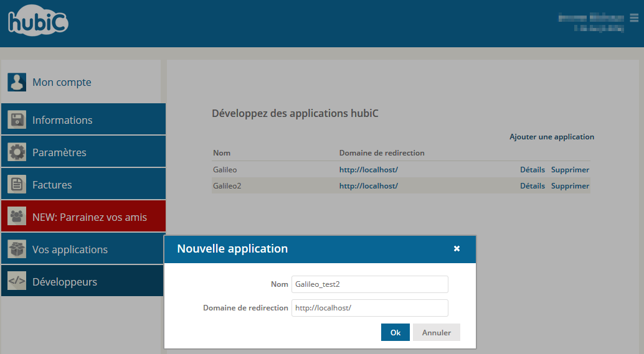
Task: Click the hubiC logo
Action: click(38, 21)
